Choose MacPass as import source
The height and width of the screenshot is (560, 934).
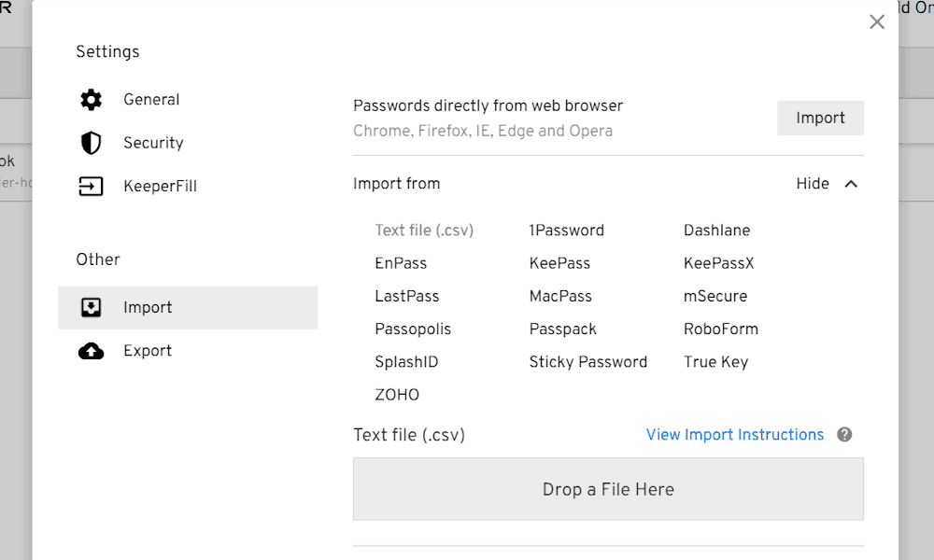point(560,296)
